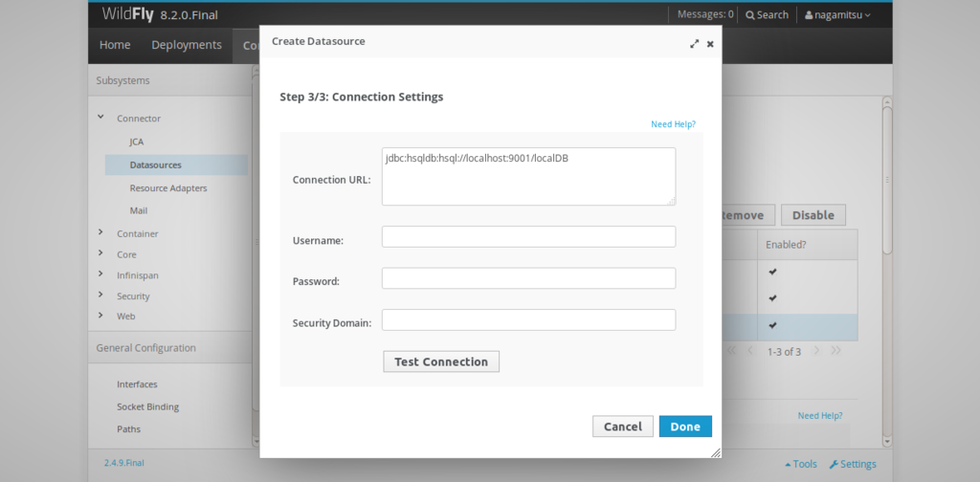Click the Enabled checkmark in highlighted row

772,325
